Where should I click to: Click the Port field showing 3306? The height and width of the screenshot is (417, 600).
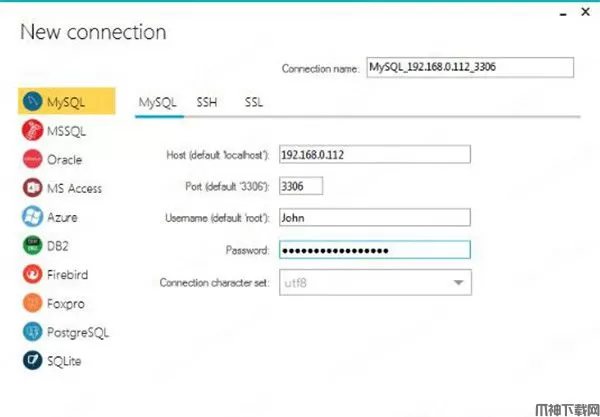(301, 186)
